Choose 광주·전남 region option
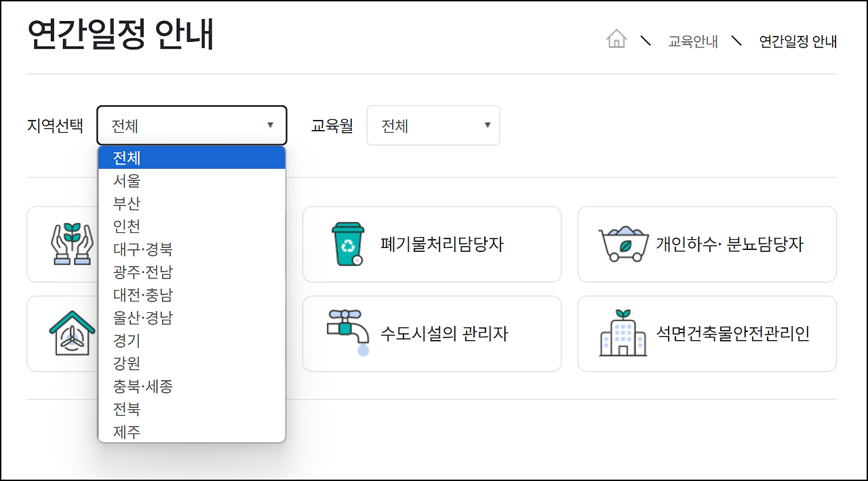This screenshot has height=481, width=868. (x=192, y=272)
